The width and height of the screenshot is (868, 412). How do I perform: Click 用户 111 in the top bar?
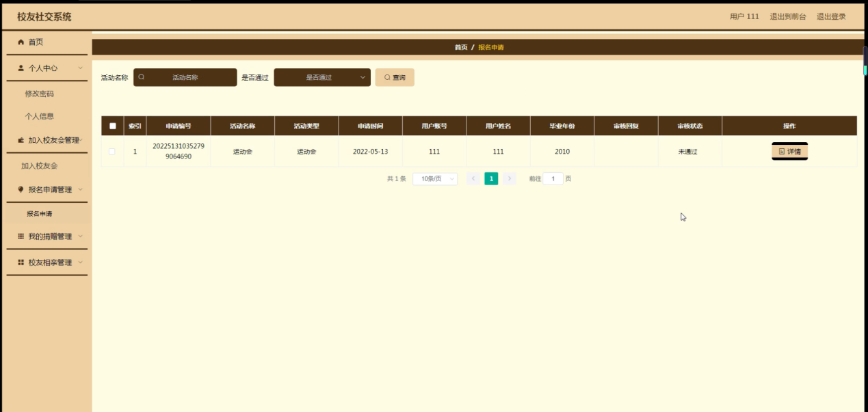744,16
